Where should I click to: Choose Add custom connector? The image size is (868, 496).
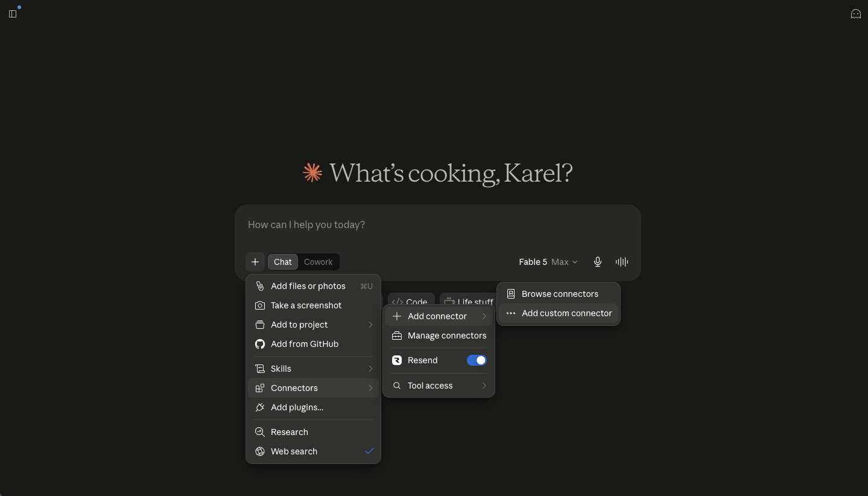[x=559, y=313]
